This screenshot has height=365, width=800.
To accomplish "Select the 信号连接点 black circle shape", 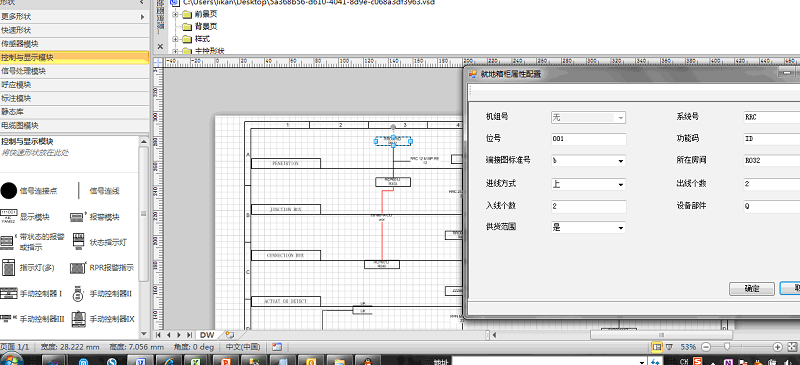I will [9, 191].
